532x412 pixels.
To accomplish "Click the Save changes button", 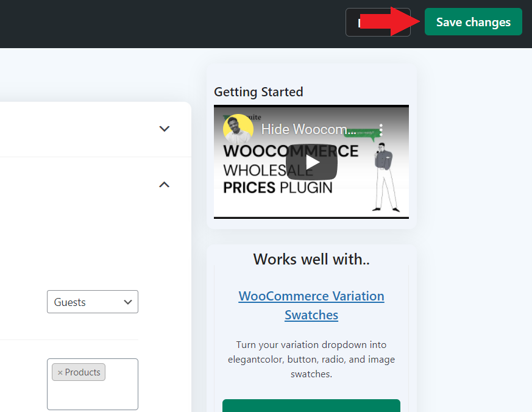I will pyautogui.click(x=473, y=22).
